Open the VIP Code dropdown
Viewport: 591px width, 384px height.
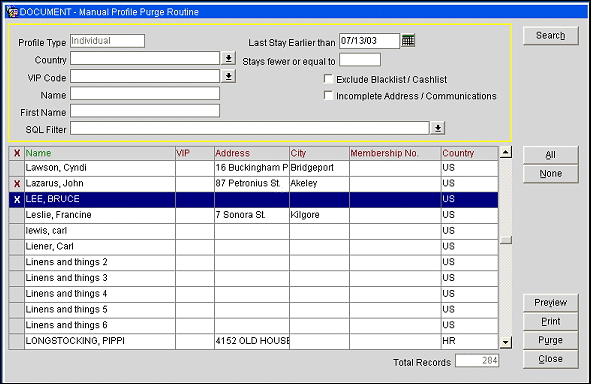228,76
